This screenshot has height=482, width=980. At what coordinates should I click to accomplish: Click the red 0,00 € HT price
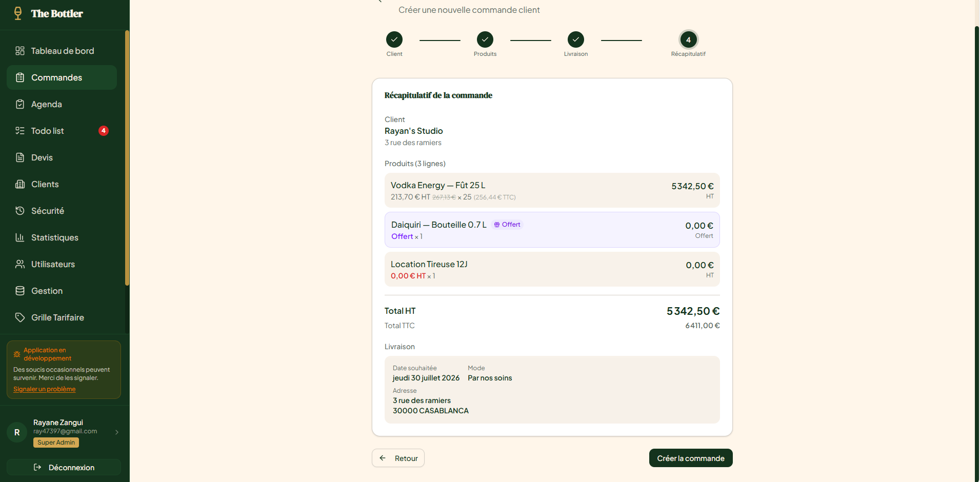click(x=408, y=276)
